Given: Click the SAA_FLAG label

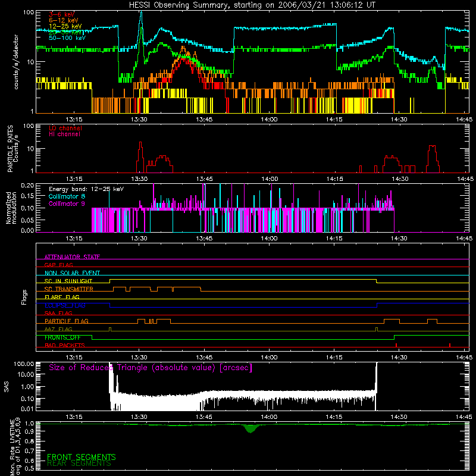Looking at the screenshot, I should [x=58, y=313].
